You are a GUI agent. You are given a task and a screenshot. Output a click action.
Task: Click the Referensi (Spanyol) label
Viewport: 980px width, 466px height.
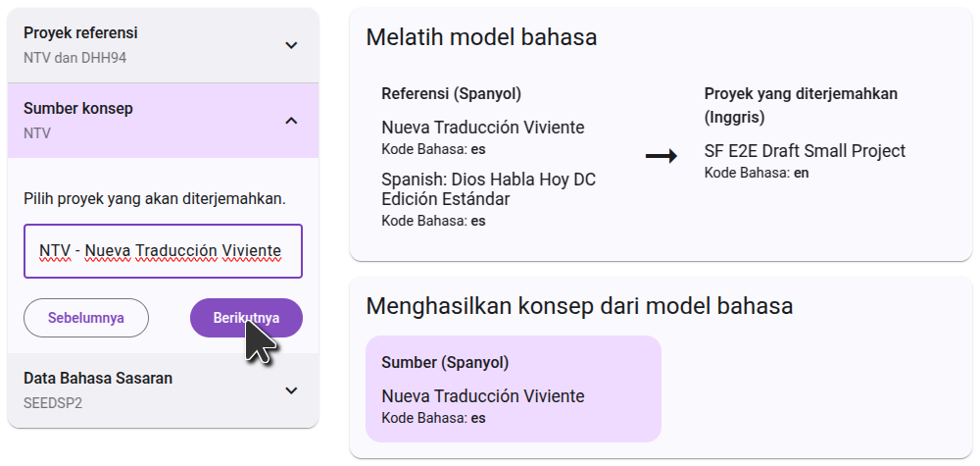point(451,94)
